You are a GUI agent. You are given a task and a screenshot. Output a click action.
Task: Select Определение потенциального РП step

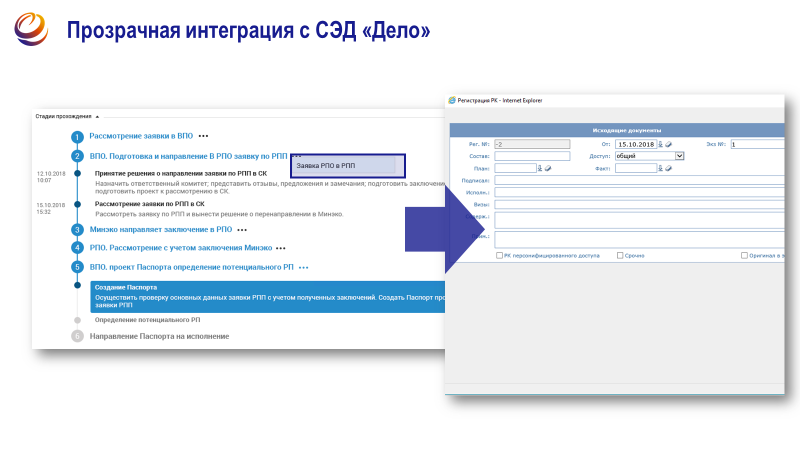click(147, 320)
